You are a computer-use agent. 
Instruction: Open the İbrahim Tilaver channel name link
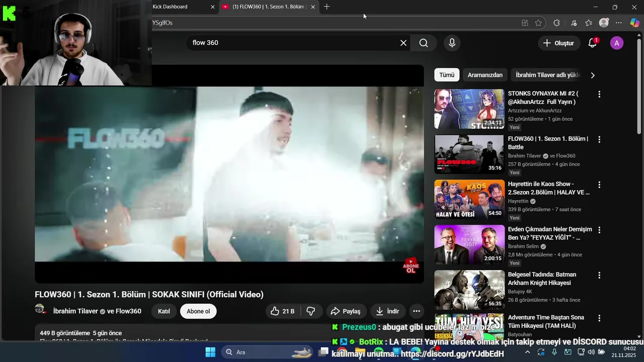tap(75, 311)
